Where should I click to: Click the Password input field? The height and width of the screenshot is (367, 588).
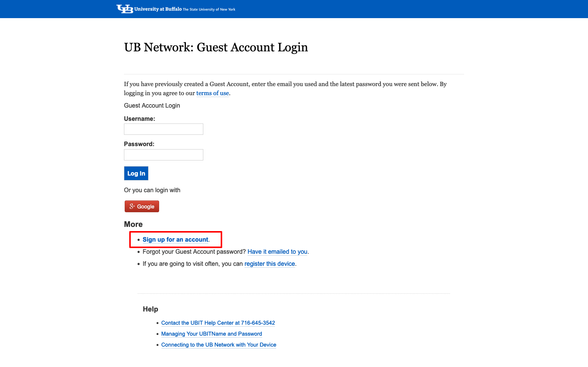163,154
